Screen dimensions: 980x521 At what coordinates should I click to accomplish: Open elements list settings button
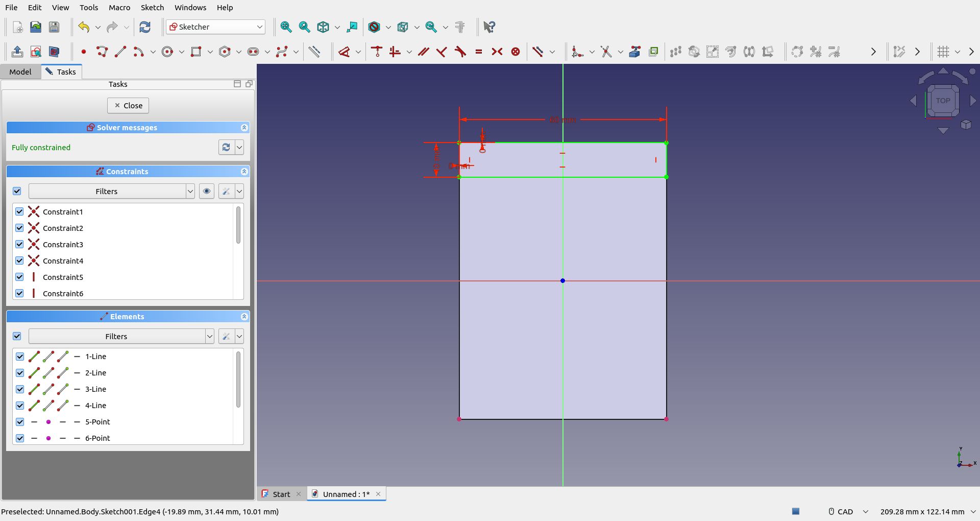pyautogui.click(x=226, y=336)
